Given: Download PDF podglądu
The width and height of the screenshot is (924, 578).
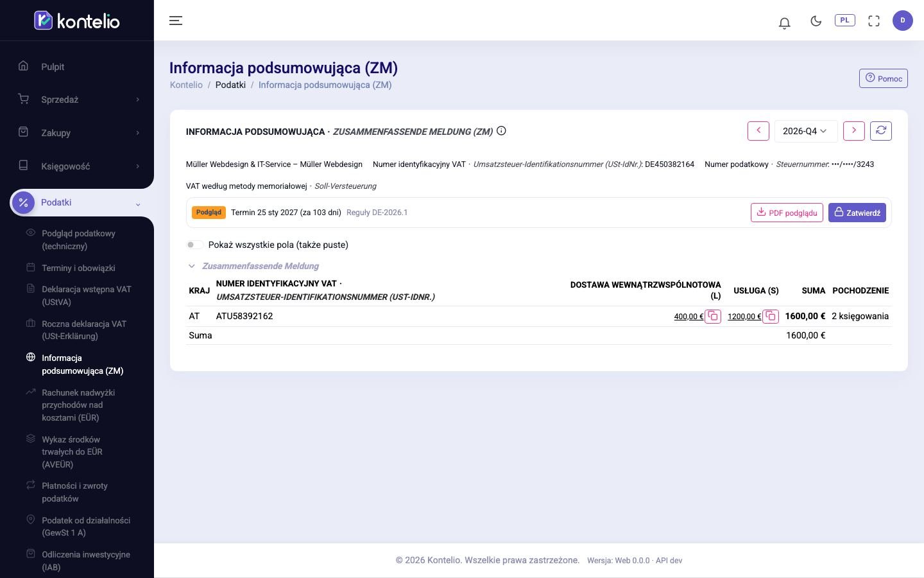Looking at the screenshot, I should pos(787,213).
